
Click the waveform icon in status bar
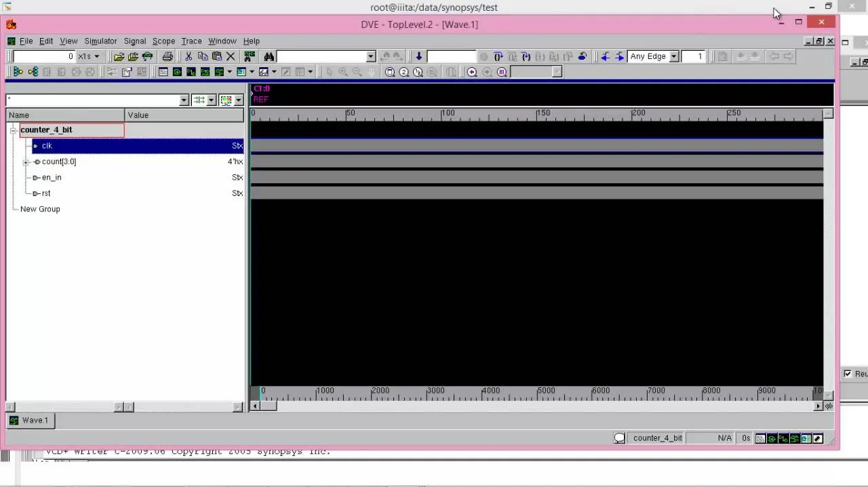pyautogui.click(x=795, y=438)
